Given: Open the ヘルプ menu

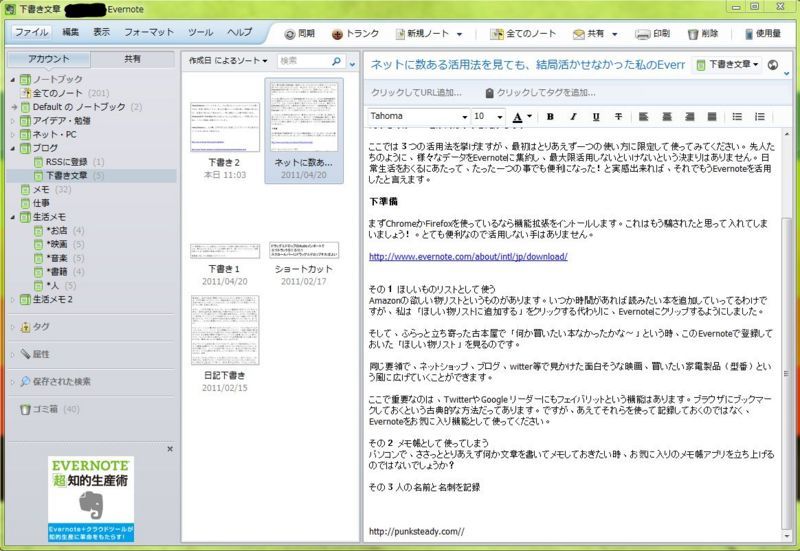Looking at the screenshot, I should [239, 32].
